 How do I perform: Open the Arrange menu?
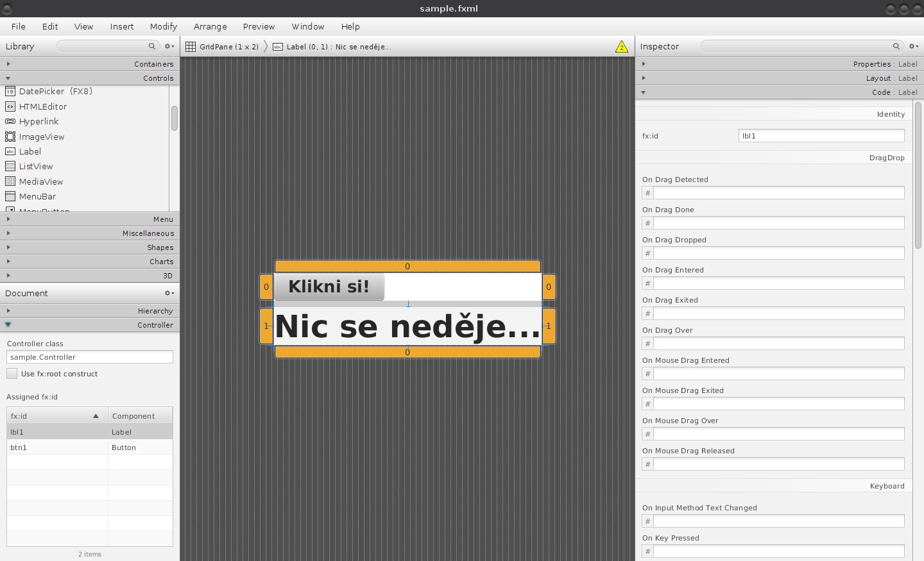pyautogui.click(x=210, y=26)
